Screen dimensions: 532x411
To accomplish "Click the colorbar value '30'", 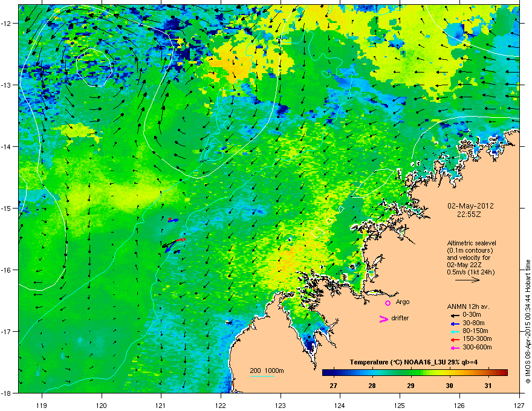I will tap(450, 386).
